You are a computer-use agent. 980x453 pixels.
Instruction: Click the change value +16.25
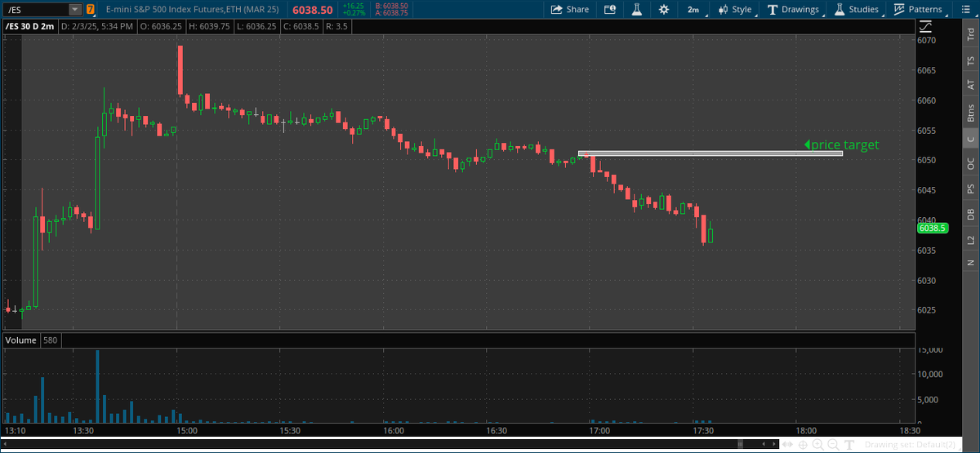pos(354,6)
